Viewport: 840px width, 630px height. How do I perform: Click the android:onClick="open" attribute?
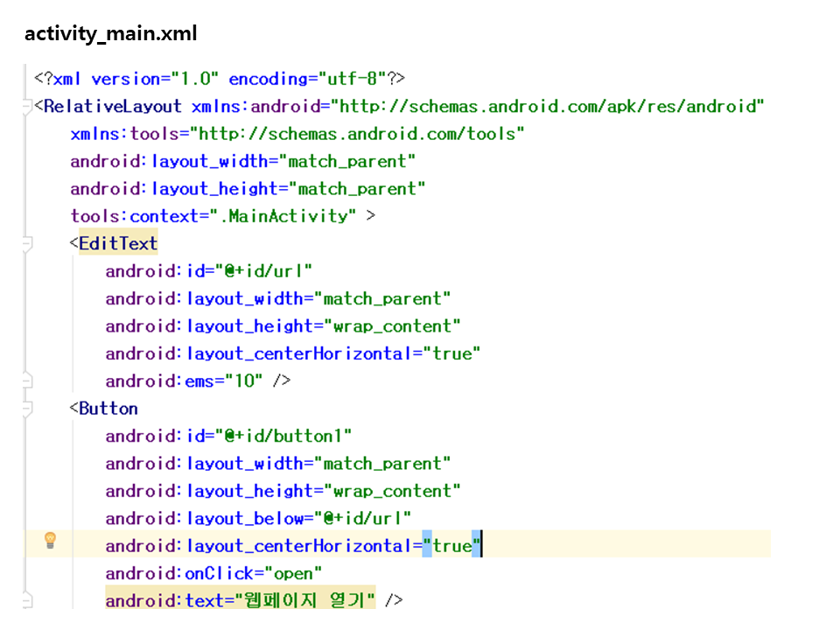[213, 574]
